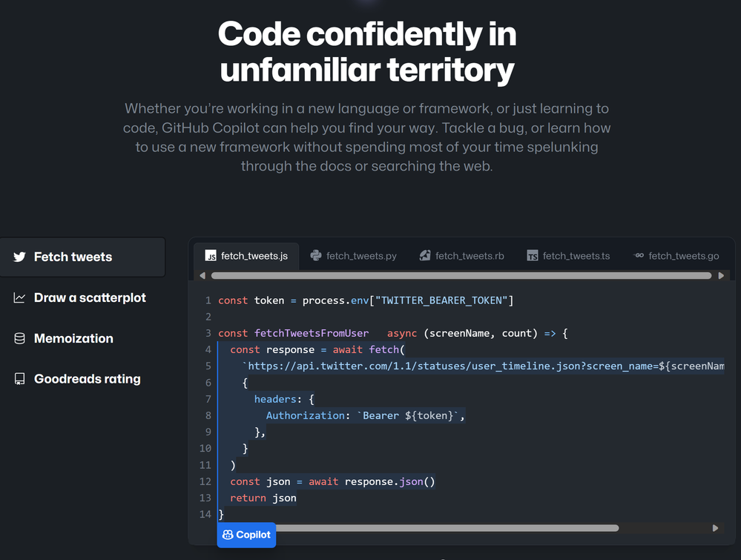This screenshot has width=741, height=560.
Task: Switch to the fetch_tweets.js tab
Action: (x=246, y=256)
